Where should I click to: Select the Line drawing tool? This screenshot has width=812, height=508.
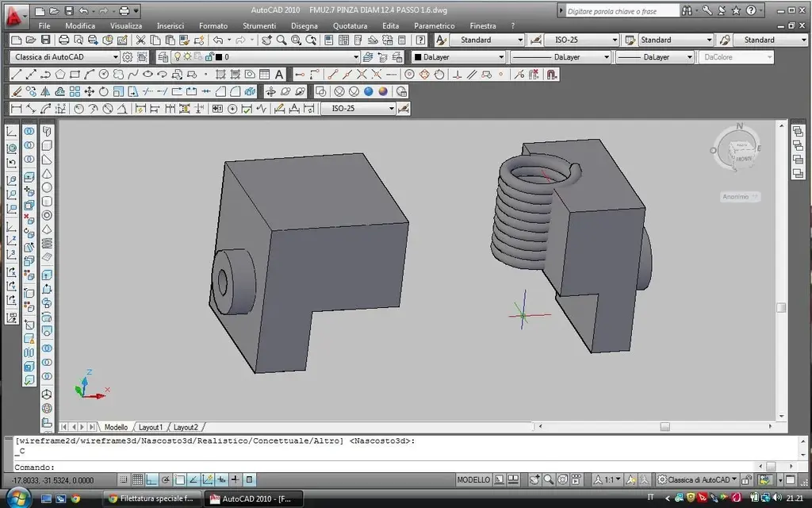(x=17, y=74)
